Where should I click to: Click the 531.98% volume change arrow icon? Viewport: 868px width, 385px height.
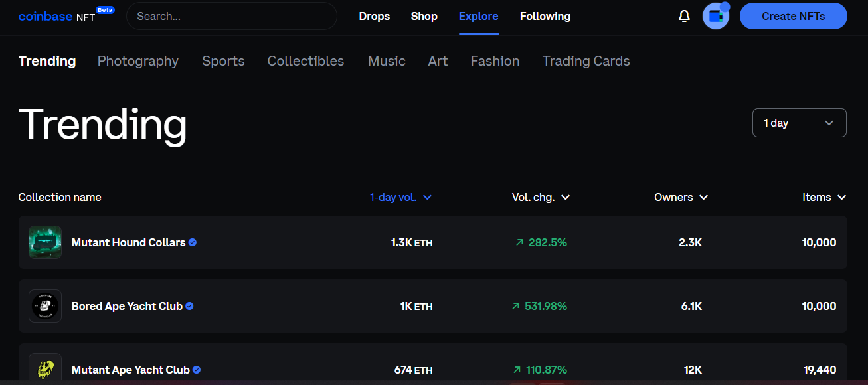point(516,307)
